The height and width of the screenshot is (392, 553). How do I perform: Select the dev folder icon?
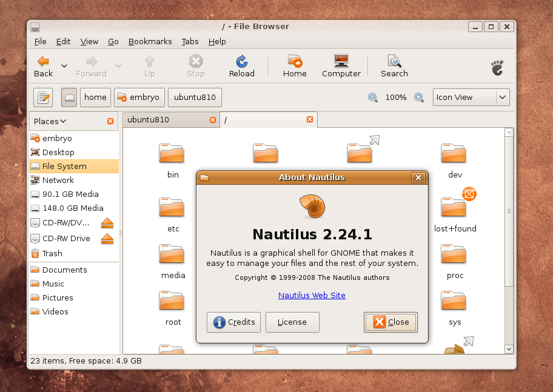coord(454,153)
